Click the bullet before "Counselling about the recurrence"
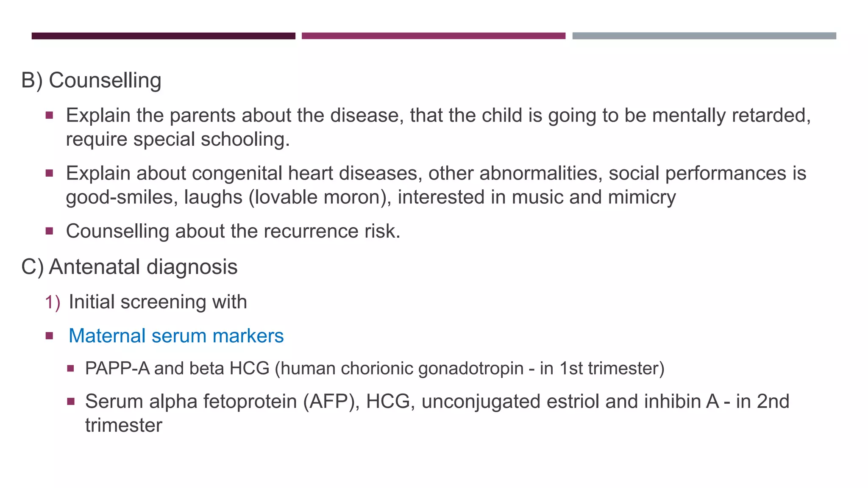 pyautogui.click(x=50, y=231)
